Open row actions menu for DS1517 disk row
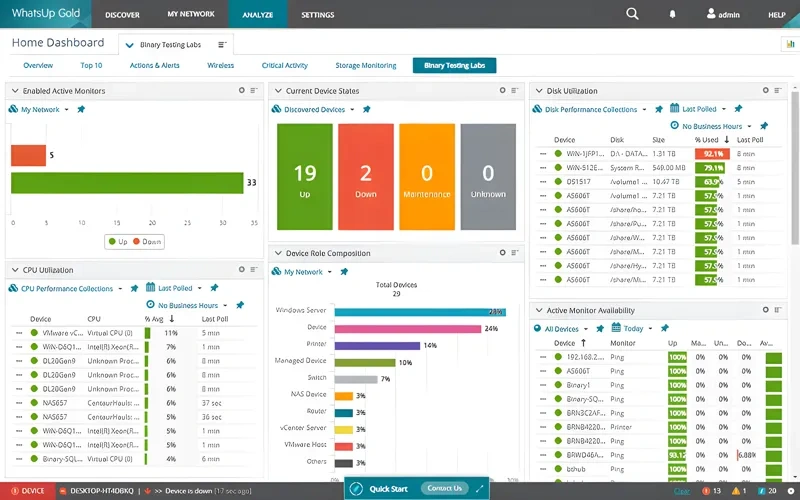The width and height of the screenshot is (800, 500). pos(543,182)
